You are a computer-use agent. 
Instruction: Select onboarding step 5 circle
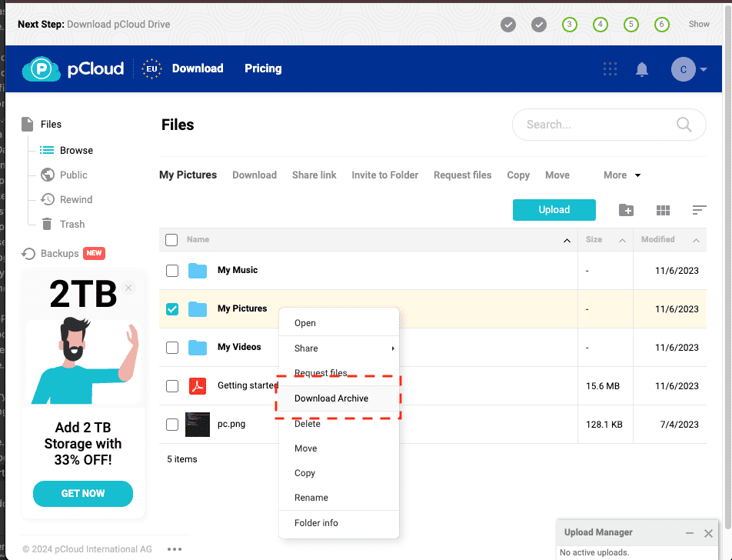pos(631,25)
